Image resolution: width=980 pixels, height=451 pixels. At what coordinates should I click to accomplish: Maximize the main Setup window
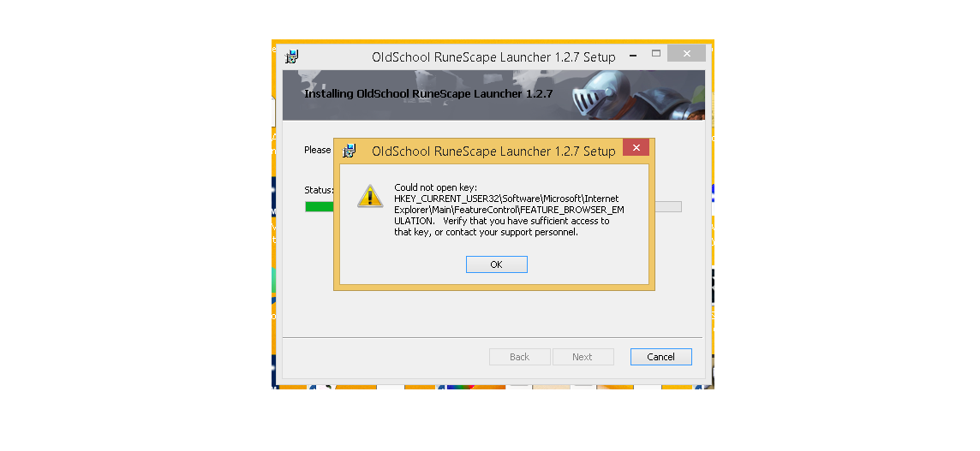click(655, 54)
